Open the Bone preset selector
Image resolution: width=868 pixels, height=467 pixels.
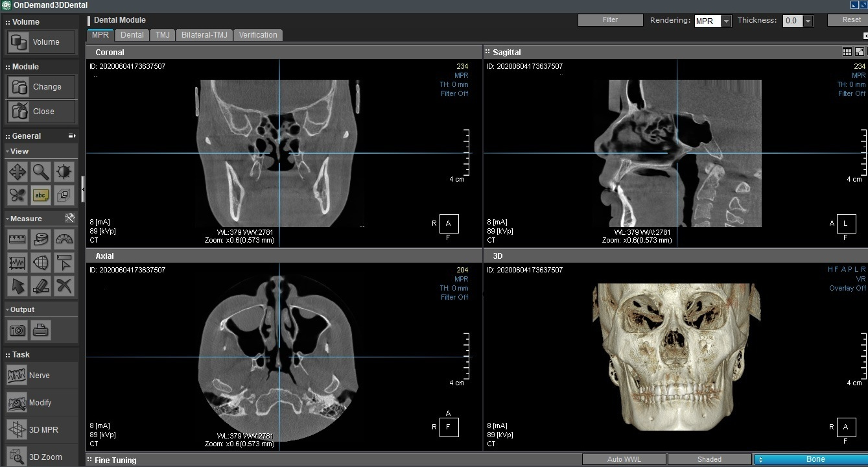click(810, 459)
